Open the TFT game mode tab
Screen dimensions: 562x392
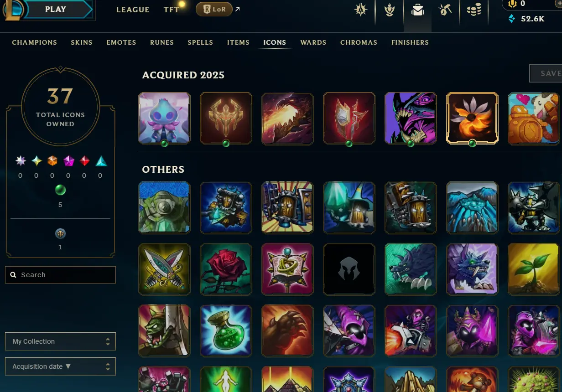tap(172, 10)
